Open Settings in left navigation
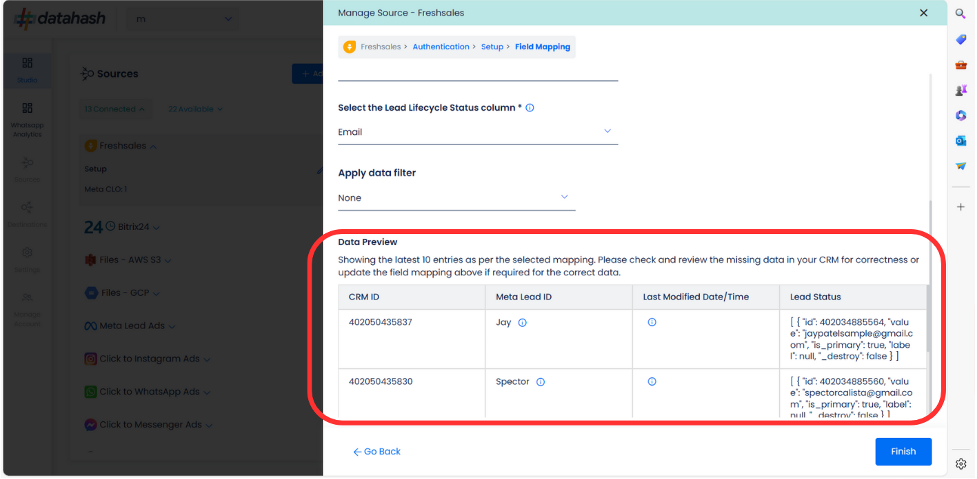 (27, 260)
